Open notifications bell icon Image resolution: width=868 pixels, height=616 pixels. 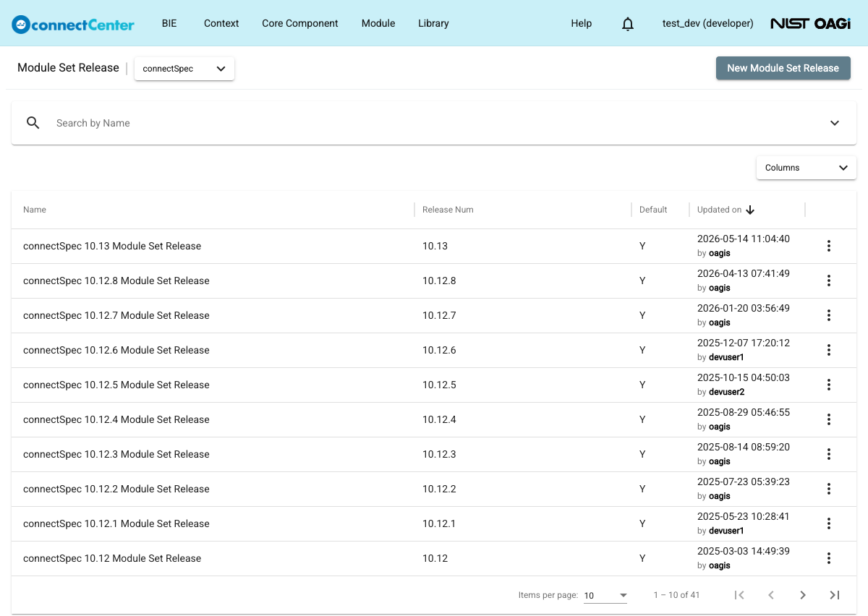(628, 24)
